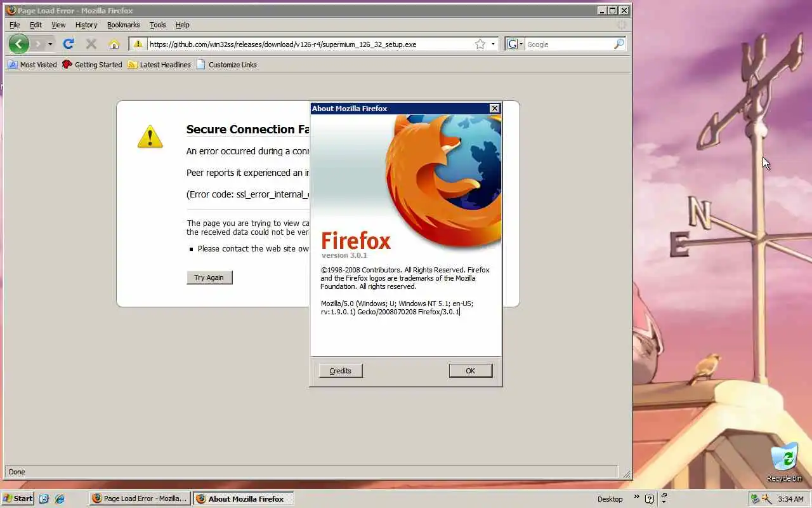Click the help question mark icon on taskbar

pos(650,499)
